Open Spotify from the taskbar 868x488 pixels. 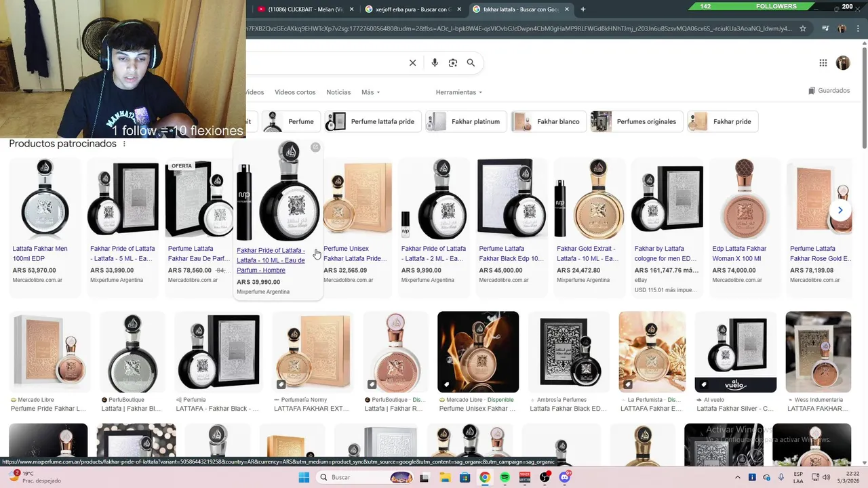(505, 477)
